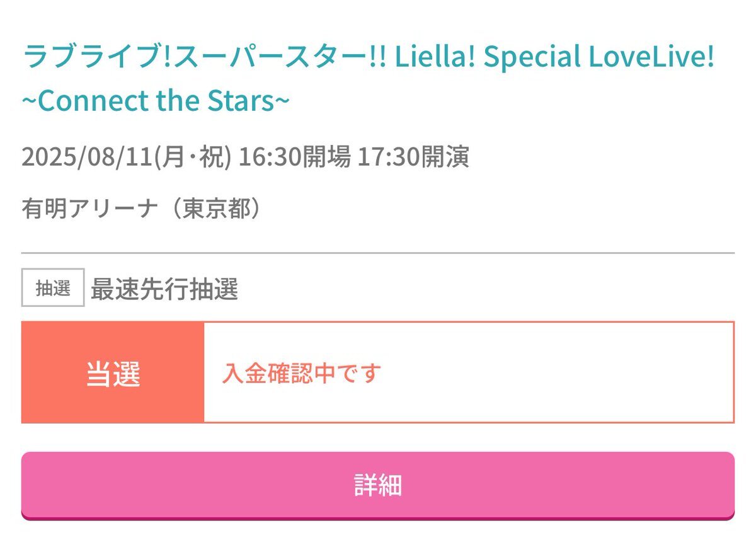Select the ~Connect the Stars~ subtitle line
Screen dimensions: 756x552
[156, 101]
